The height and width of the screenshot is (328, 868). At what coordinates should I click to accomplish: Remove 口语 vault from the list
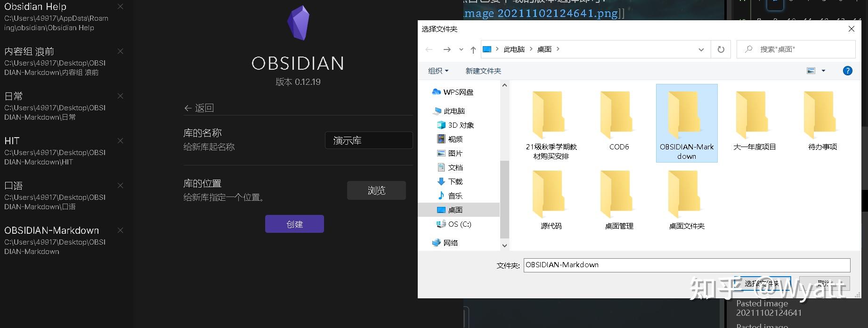coord(121,186)
